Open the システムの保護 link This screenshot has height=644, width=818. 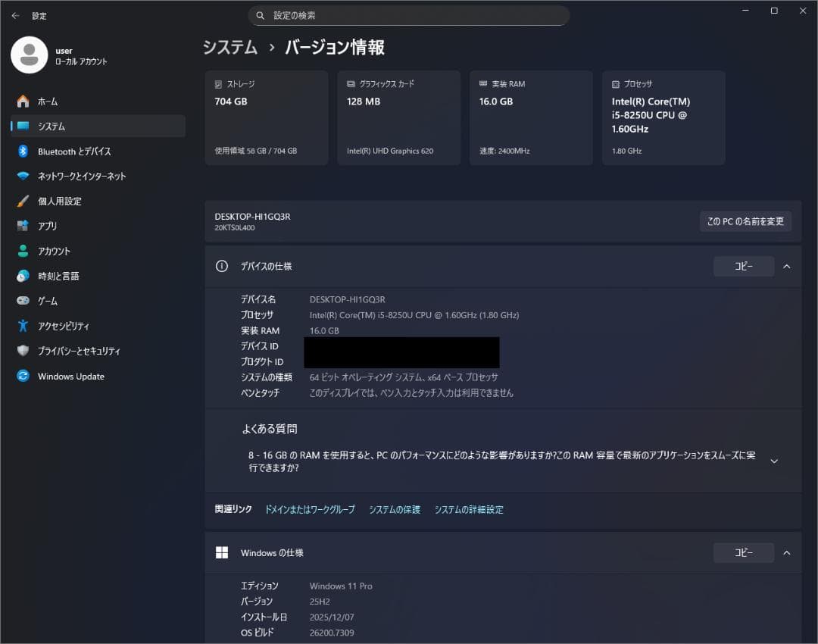(394, 509)
